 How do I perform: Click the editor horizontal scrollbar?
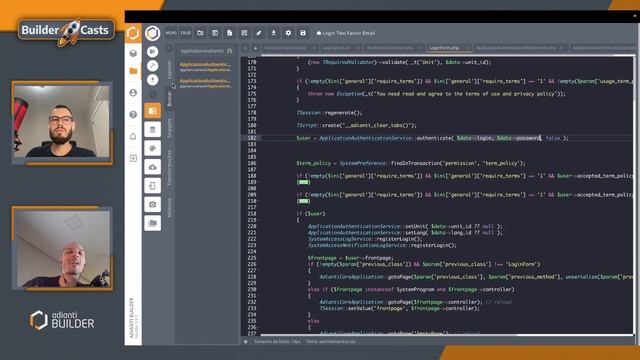coord(388,336)
